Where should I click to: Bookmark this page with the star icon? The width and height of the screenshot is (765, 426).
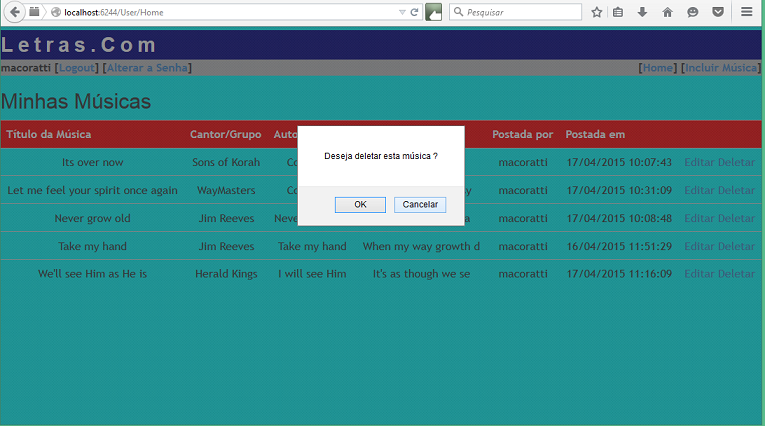(597, 12)
